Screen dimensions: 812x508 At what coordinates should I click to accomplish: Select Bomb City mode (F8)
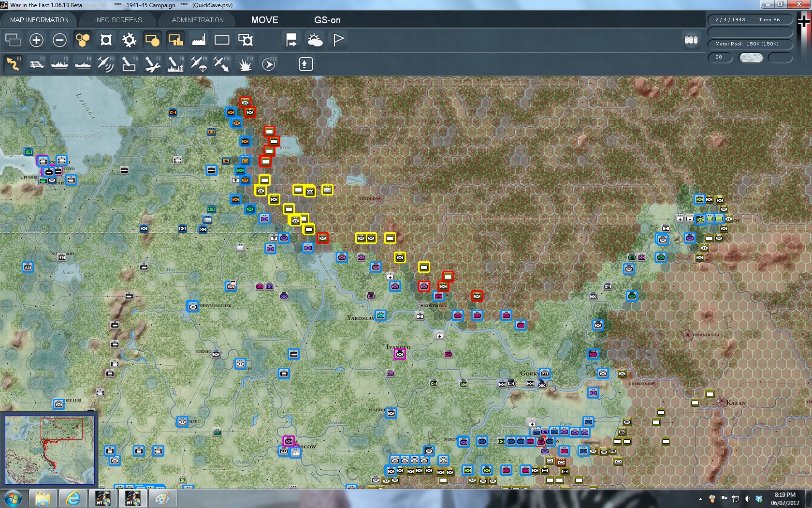pyautogui.click(x=175, y=64)
